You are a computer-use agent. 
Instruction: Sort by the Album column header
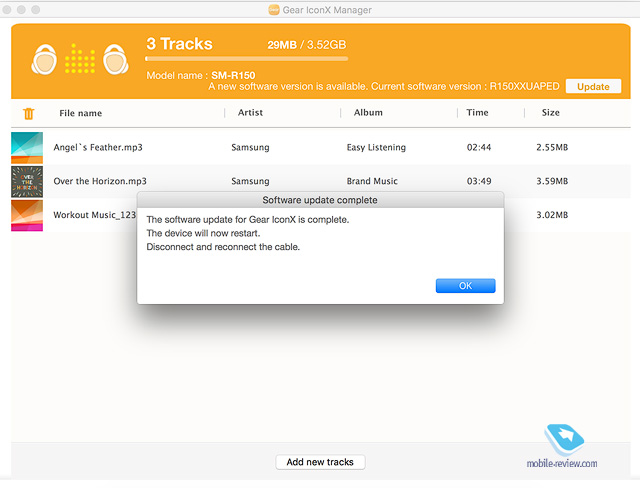[x=368, y=113]
